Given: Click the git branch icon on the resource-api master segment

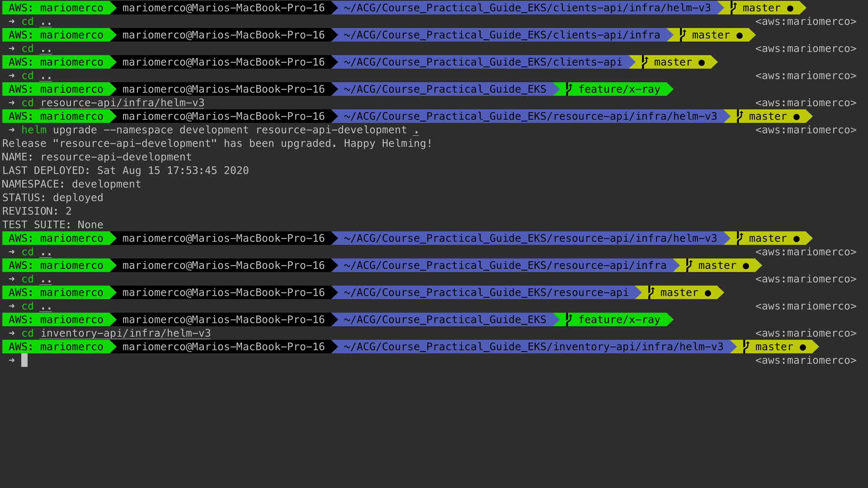Looking at the screenshot, I should (x=651, y=292).
